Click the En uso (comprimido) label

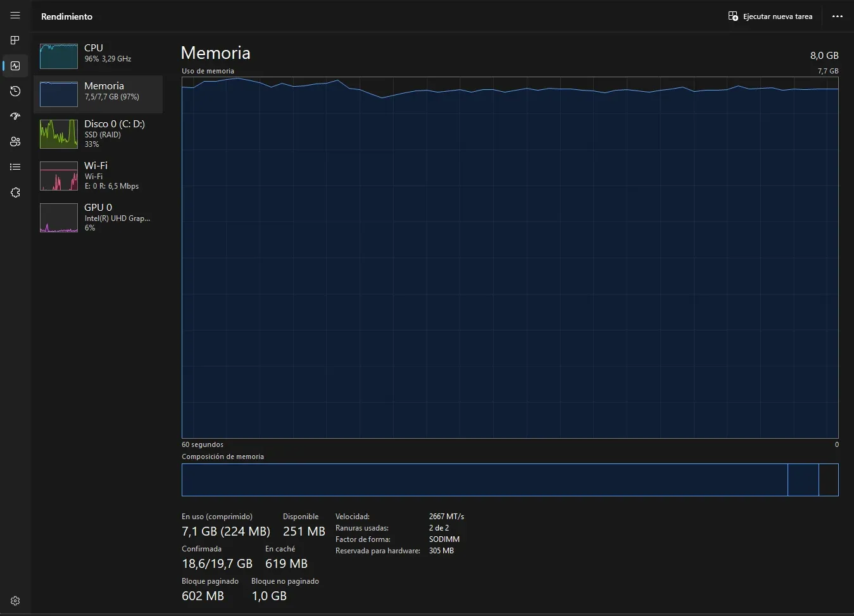pyautogui.click(x=217, y=517)
